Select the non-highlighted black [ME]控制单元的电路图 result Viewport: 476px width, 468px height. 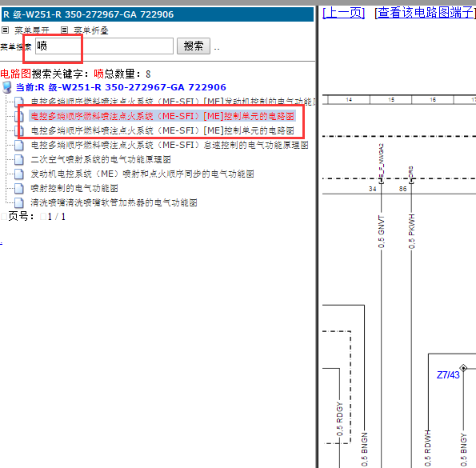[162, 131]
